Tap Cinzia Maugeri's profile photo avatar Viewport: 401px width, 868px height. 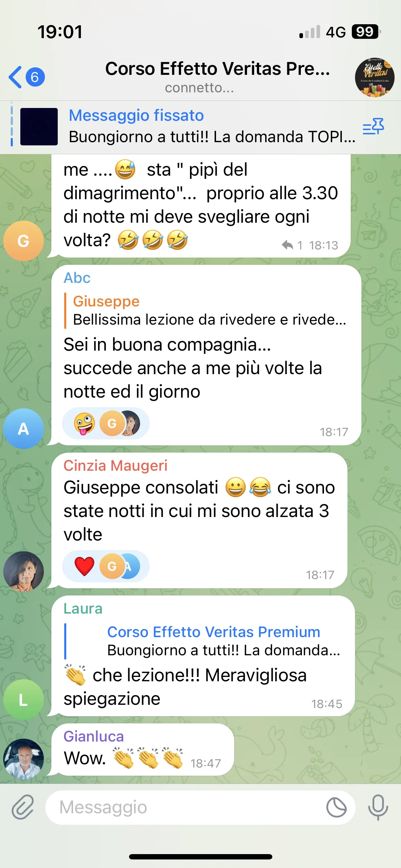pyautogui.click(x=24, y=571)
